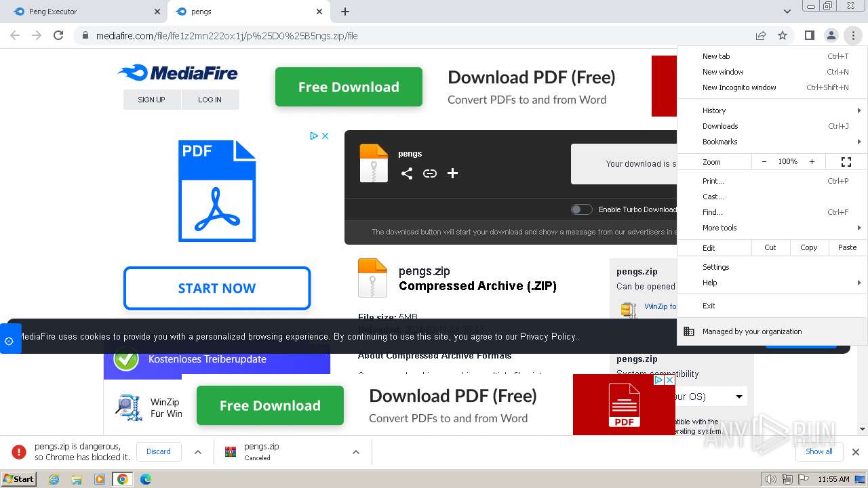Image resolution: width=868 pixels, height=488 pixels.
Task: Bookmark this page with the star icon
Action: point(783,35)
